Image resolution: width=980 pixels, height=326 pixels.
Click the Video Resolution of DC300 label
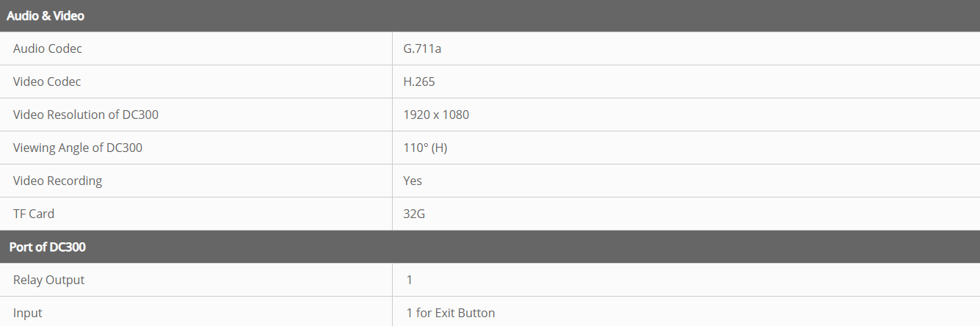coord(86,115)
